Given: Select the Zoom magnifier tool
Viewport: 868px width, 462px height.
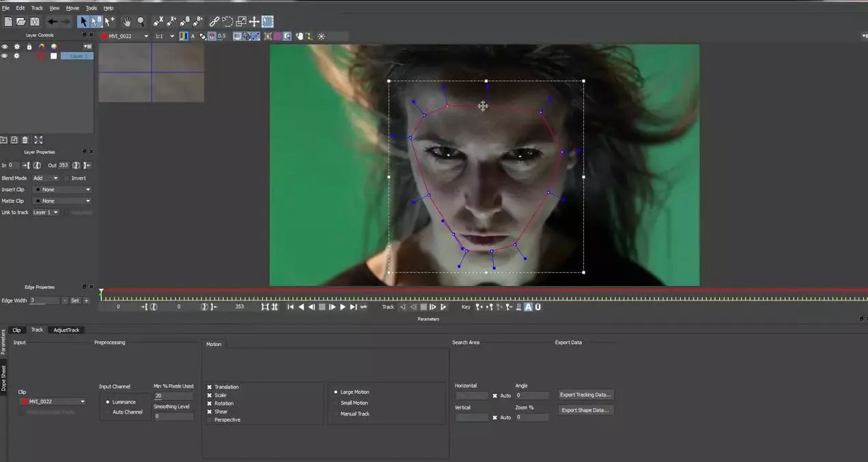Looking at the screenshot, I should pyautogui.click(x=141, y=22).
